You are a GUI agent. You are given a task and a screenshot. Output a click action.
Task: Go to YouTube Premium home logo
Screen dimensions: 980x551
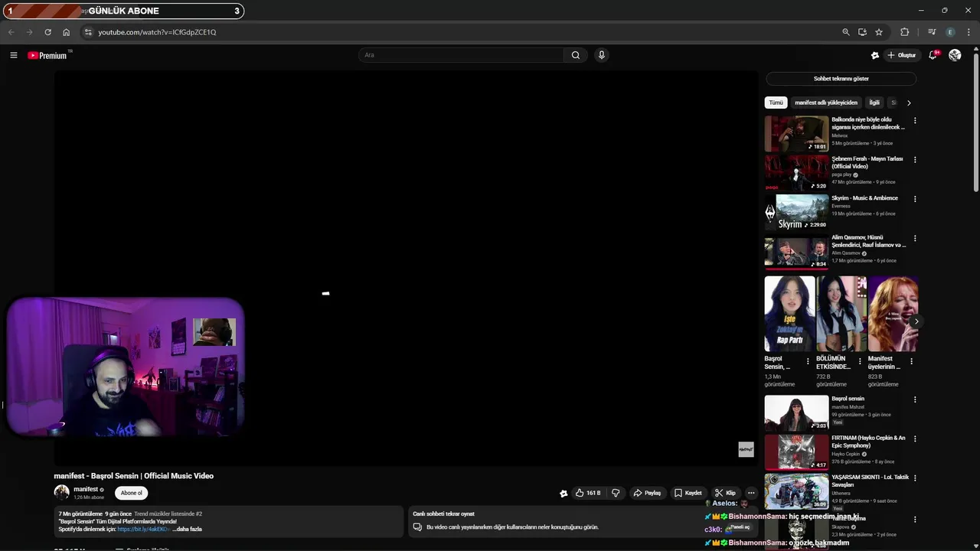click(47, 55)
